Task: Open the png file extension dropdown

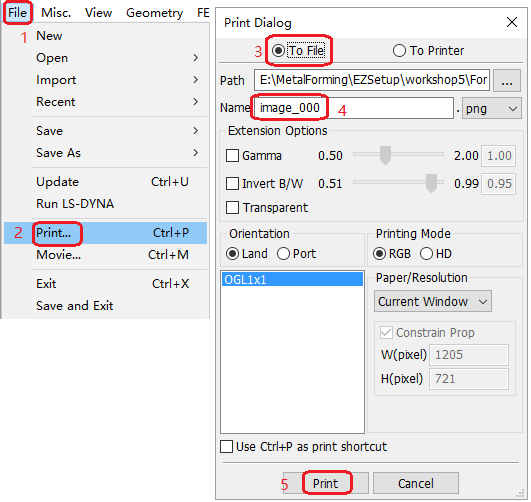Action: coord(492,108)
